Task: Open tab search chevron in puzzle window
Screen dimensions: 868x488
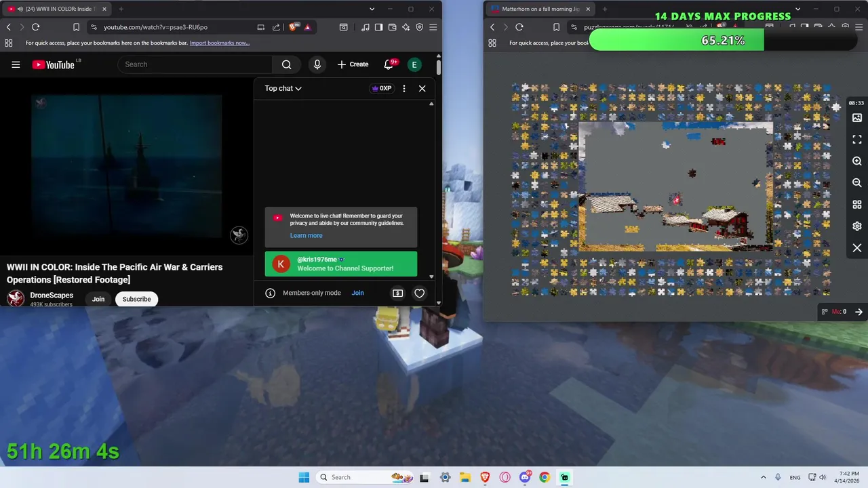Action: tap(797, 9)
